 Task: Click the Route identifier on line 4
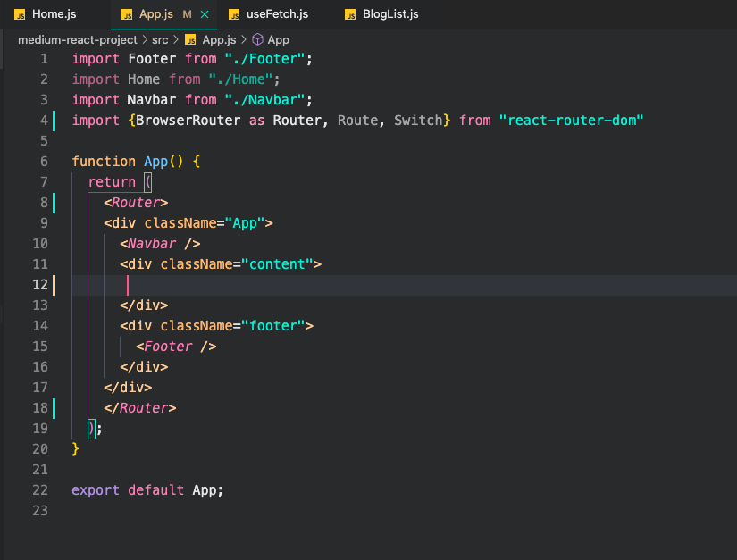coord(357,121)
